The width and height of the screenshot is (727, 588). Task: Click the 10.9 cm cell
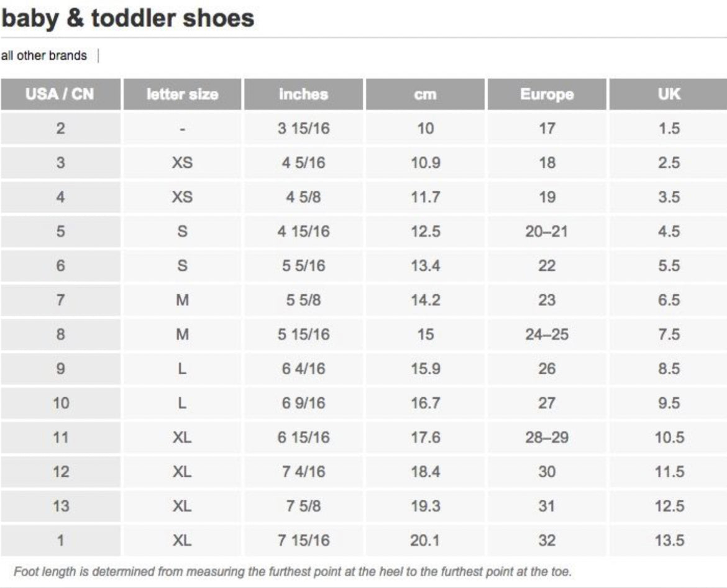(x=425, y=163)
